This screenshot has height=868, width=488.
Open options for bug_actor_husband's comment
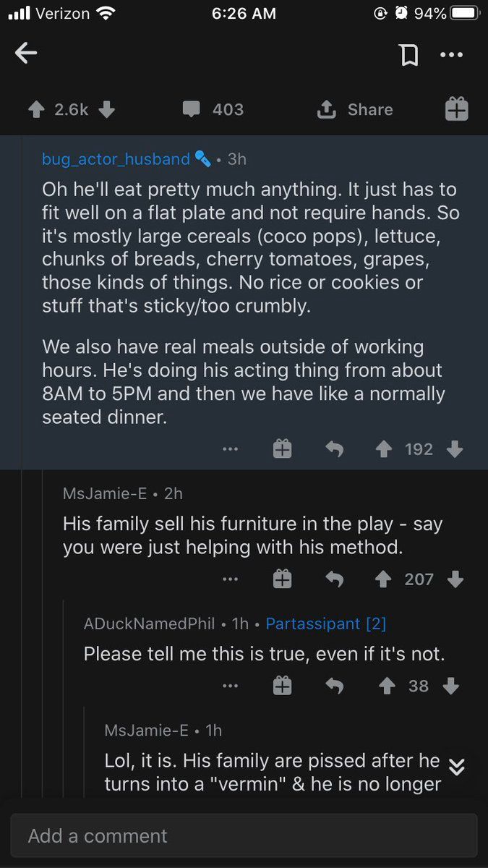click(x=230, y=449)
